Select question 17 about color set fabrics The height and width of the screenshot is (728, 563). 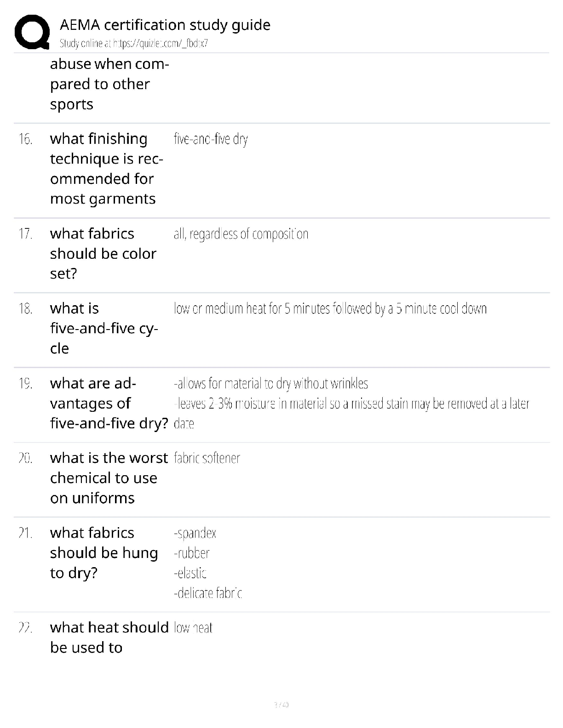pyautogui.click(x=103, y=254)
